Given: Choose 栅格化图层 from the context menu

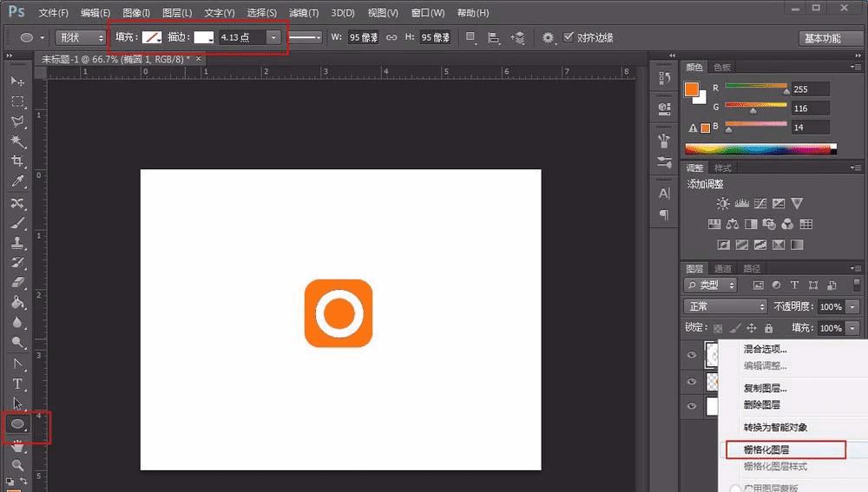Looking at the screenshot, I should pyautogui.click(x=766, y=449).
